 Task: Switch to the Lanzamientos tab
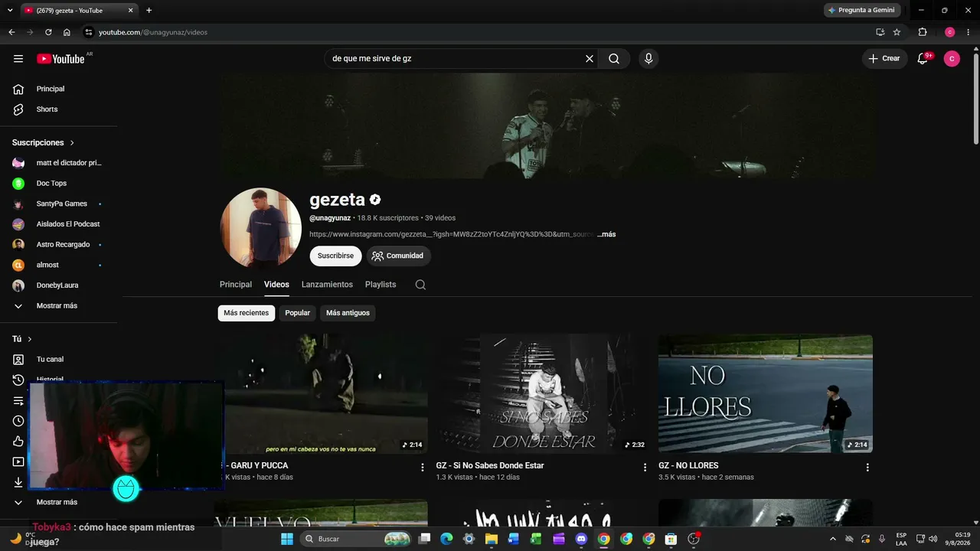click(327, 285)
